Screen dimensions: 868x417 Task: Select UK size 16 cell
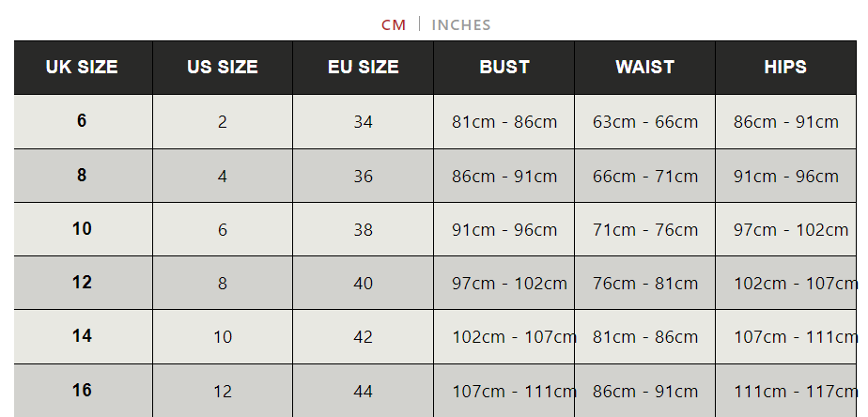tap(82, 391)
